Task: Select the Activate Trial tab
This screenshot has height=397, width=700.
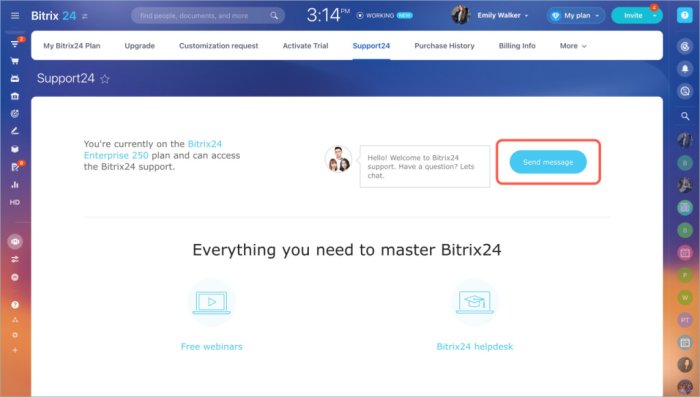Action: 305,46
